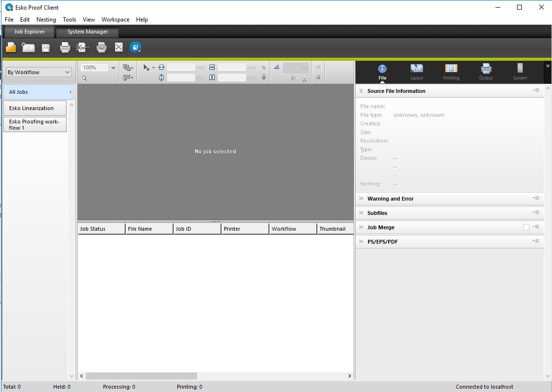
Task: Open the Nesting menu
Action: pyautogui.click(x=46, y=20)
